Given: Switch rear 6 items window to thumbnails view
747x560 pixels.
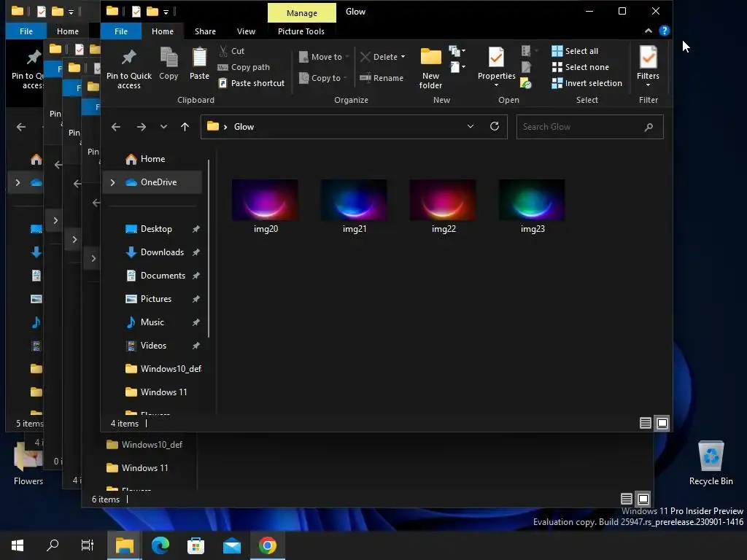Looking at the screenshot, I should [643, 499].
